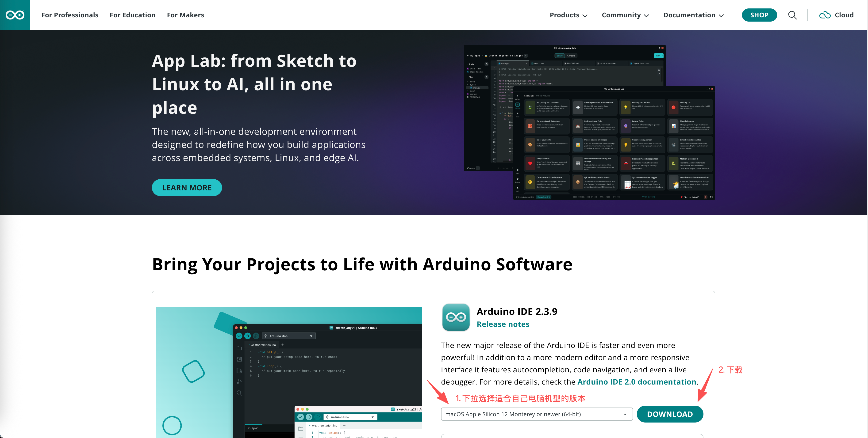Open the search magnifier icon
The height and width of the screenshot is (438, 868).
pos(792,15)
